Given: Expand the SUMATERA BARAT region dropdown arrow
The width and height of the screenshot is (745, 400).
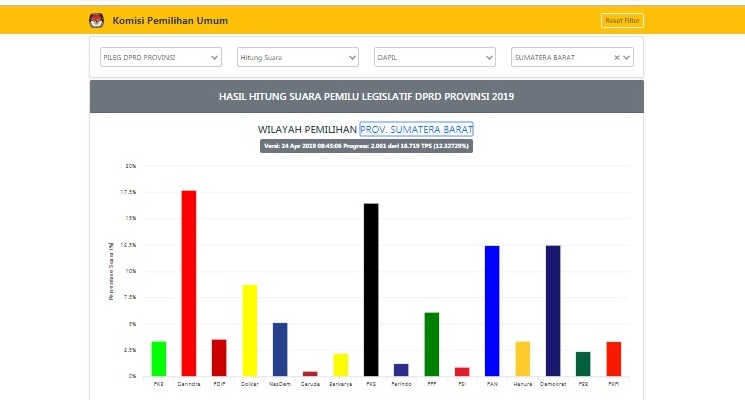Looking at the screenshot, I should (x=626, y=58).
